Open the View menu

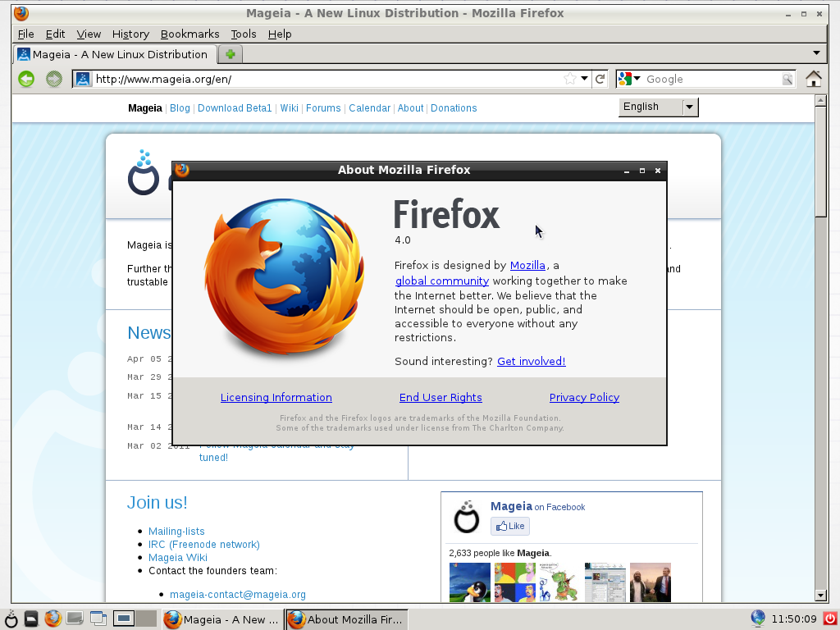click(x=89, y=34)
